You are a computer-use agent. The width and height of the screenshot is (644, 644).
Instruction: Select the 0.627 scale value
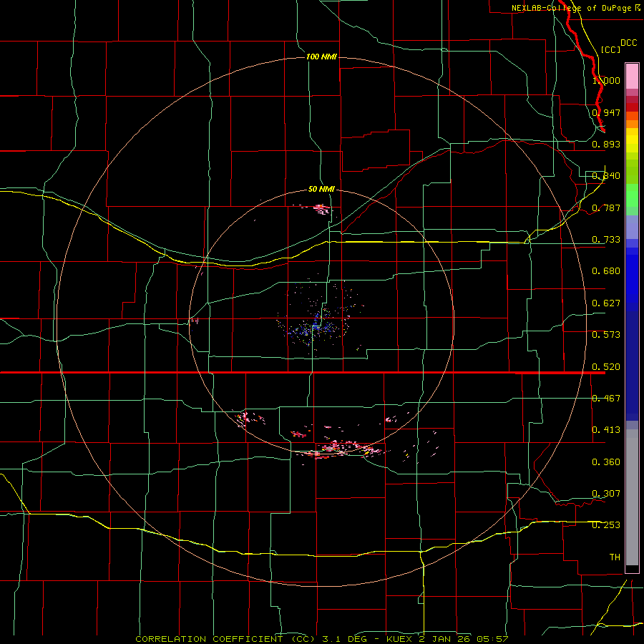click(x=606, y=303)
